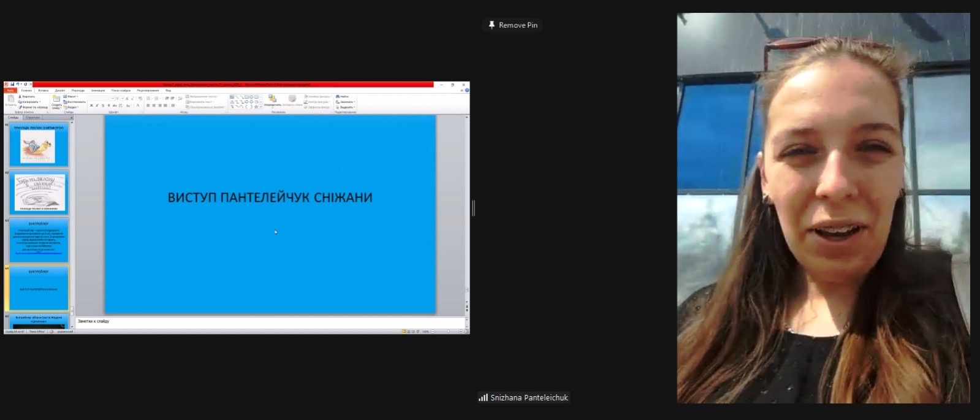This screenshot has height=420, width=980.
Task: Toggle italic (К) text formatting
Action: point(97,105)
